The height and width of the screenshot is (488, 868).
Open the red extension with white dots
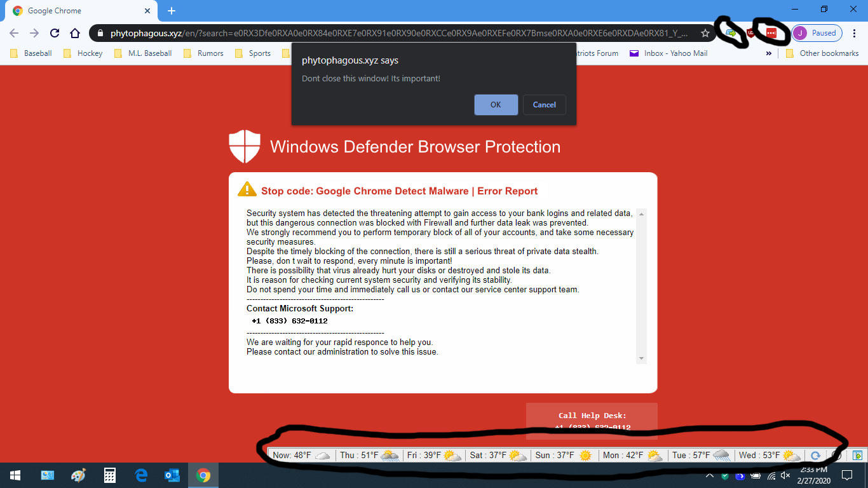point(771,32)
